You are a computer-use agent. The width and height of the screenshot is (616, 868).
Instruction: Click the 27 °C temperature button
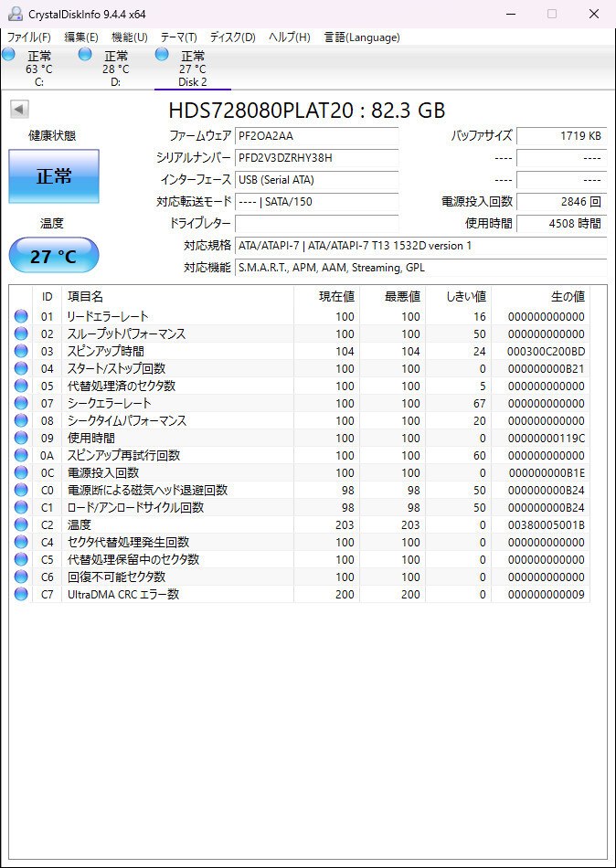(54, 255)
